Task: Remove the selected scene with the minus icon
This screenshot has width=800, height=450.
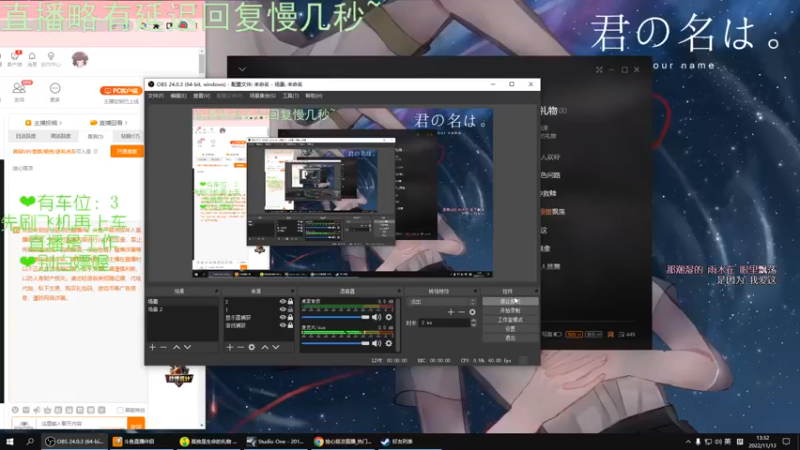Action: pyautogui.click(x=163, y=347)
